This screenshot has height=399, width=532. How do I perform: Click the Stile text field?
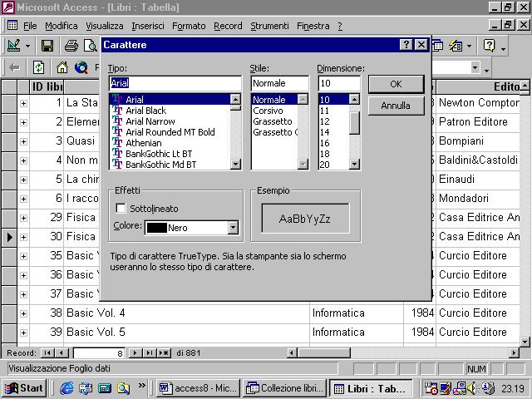[279, 83]
